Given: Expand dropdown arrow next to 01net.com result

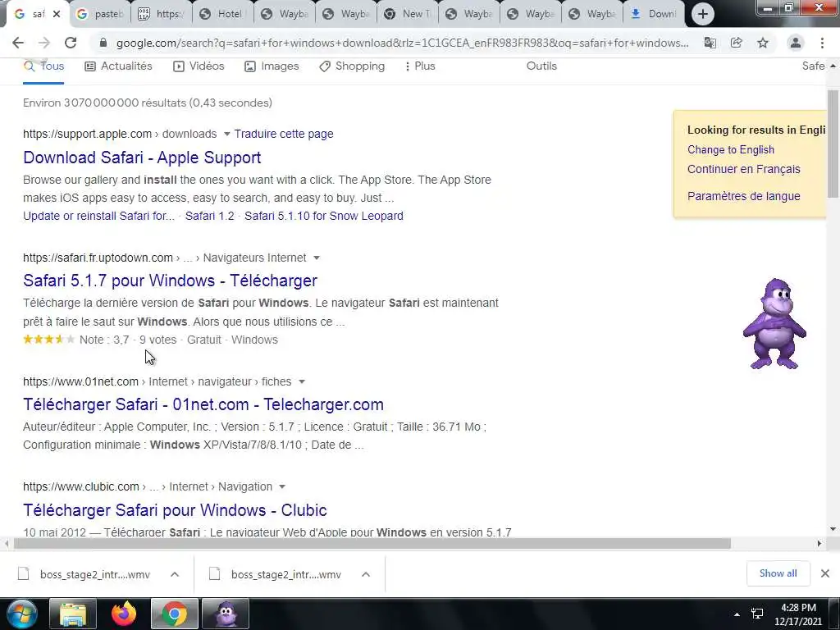Looking at the screenshot, I should coord(302,382).
